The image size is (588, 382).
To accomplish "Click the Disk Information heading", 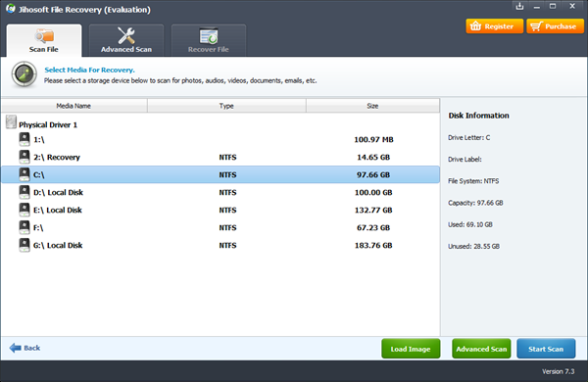I will pyautogui.click(x=479, y=116).
